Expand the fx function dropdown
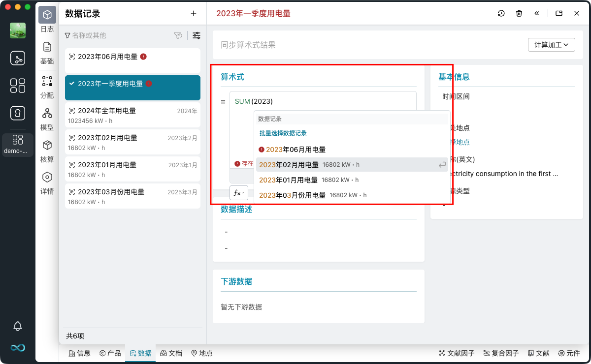Viewport: 591px width, 364px height. (239, 193)
